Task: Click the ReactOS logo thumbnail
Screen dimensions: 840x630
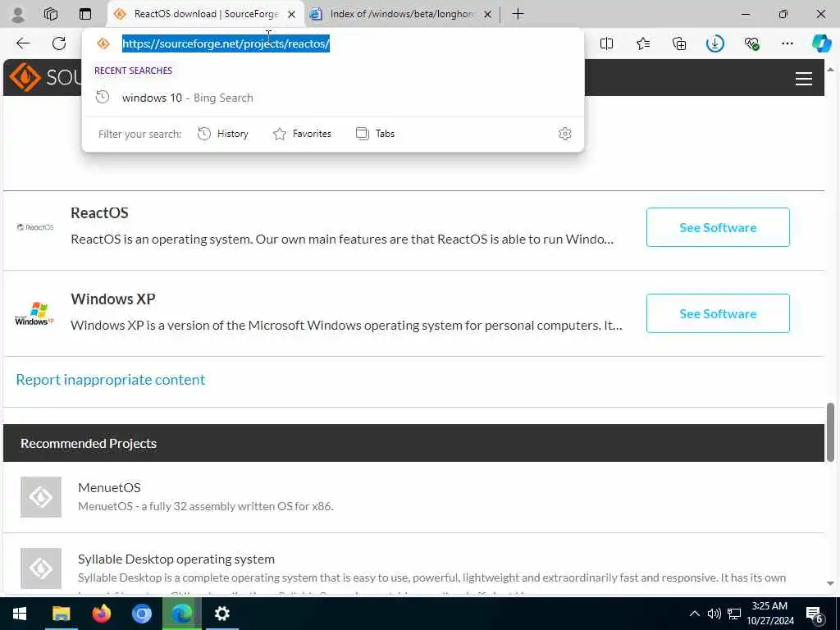Action: coord(34,227)
